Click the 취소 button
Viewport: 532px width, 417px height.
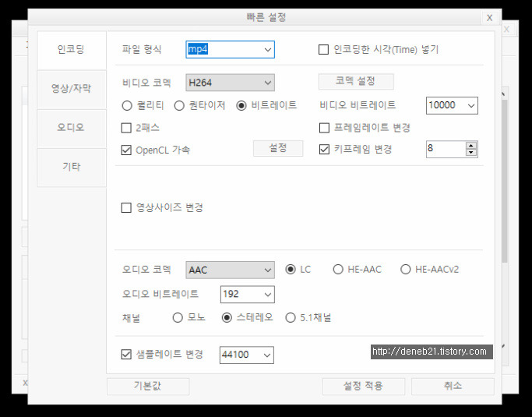[453, 387]
